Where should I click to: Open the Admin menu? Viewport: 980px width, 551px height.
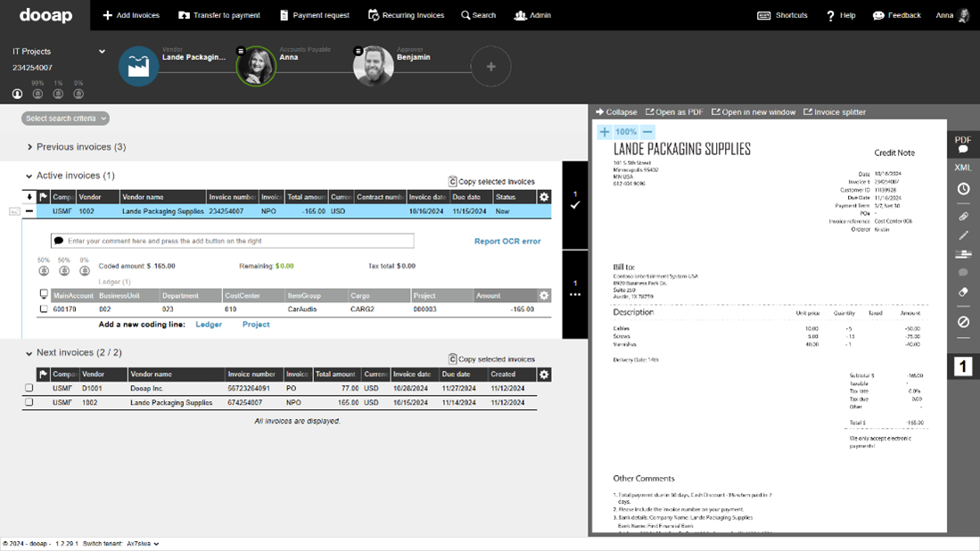coord(532,15)
